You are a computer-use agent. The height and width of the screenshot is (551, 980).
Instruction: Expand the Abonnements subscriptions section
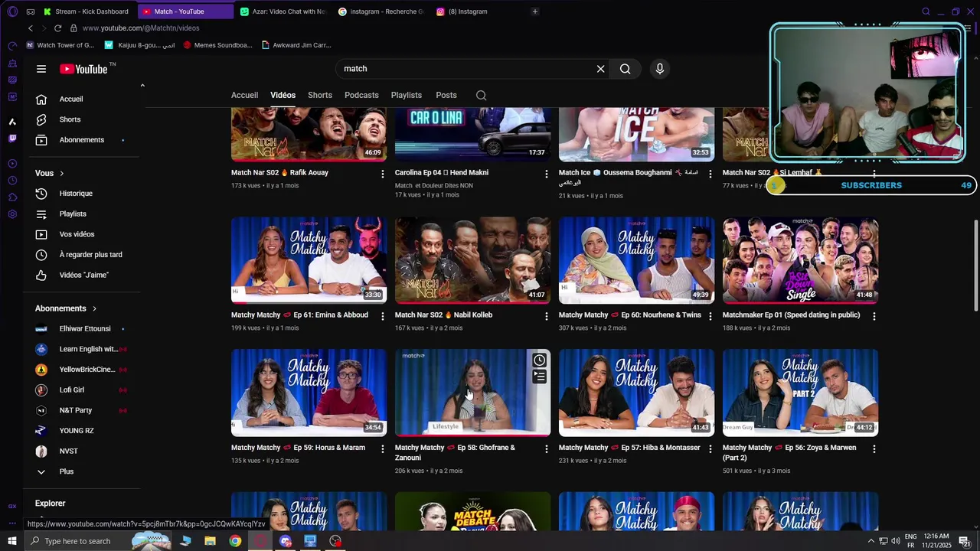[x=66, y=308]
